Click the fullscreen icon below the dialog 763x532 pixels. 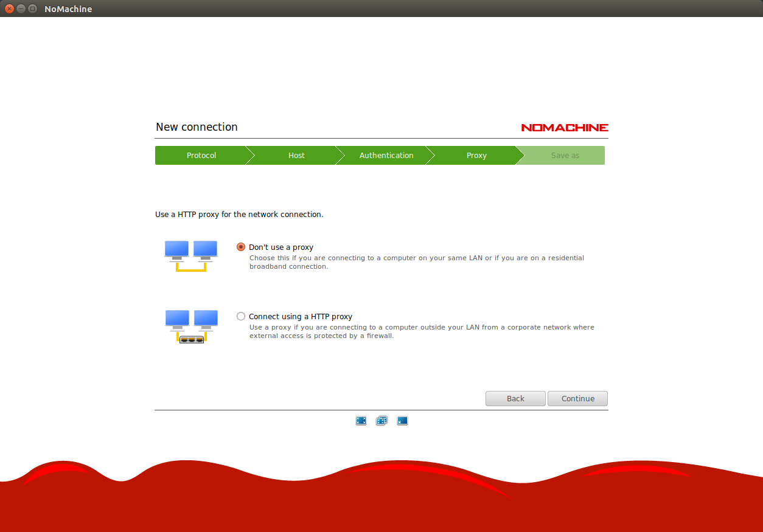pos(361,421)
